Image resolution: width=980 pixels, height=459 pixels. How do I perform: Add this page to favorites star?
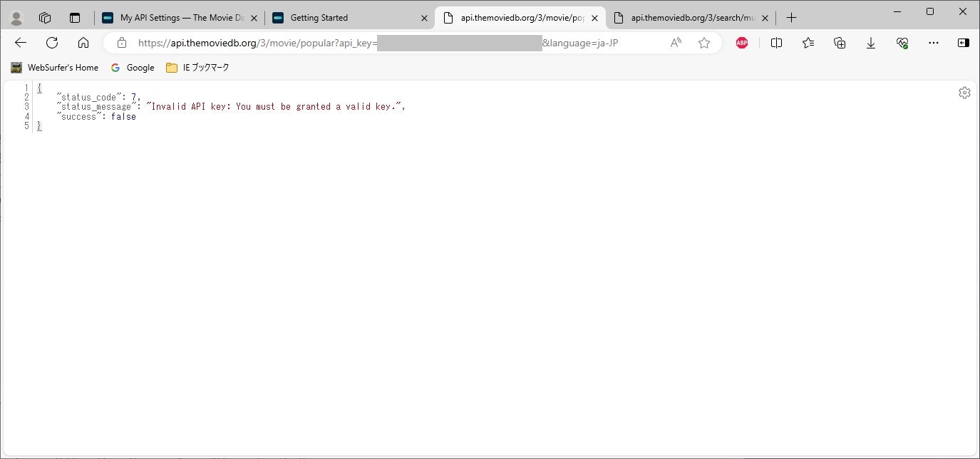704,43
